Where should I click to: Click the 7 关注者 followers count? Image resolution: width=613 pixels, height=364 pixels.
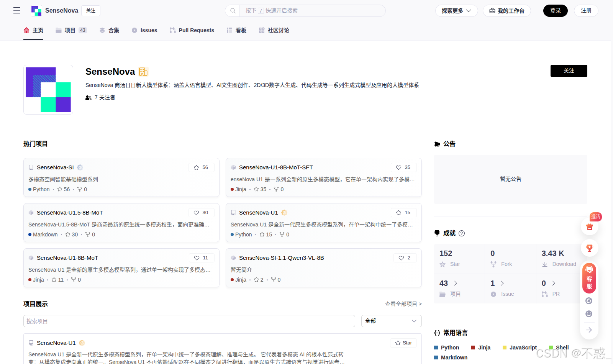point(100,98)
